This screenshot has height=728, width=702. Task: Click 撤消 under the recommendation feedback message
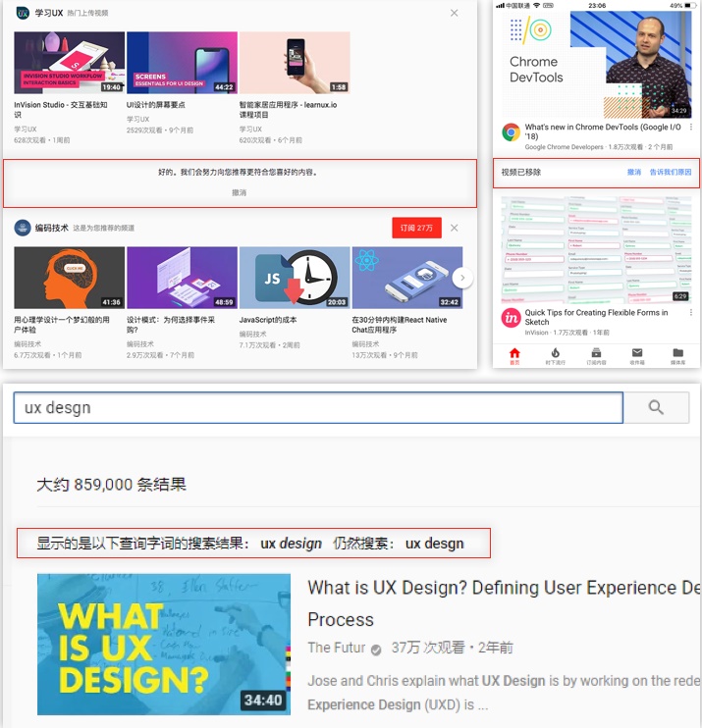(239, 192)
